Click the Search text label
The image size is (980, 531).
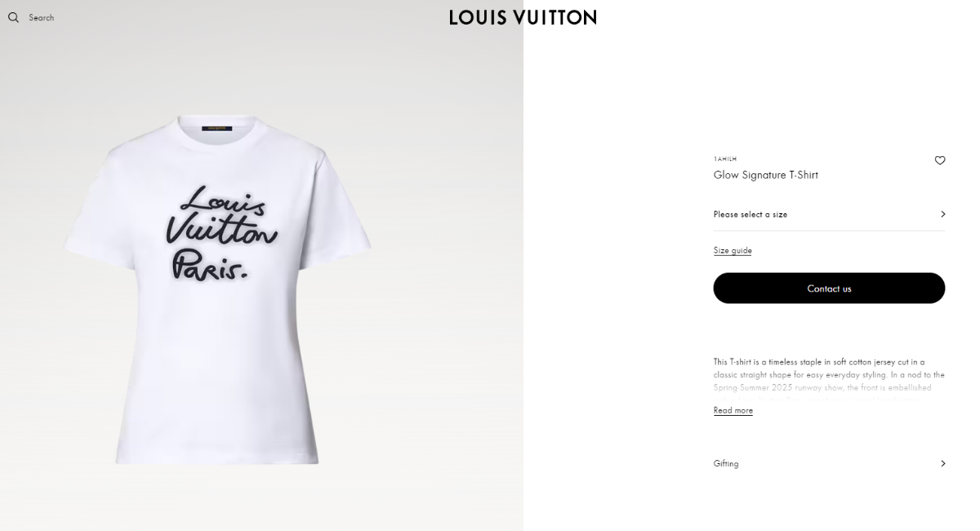click(42, 17)
